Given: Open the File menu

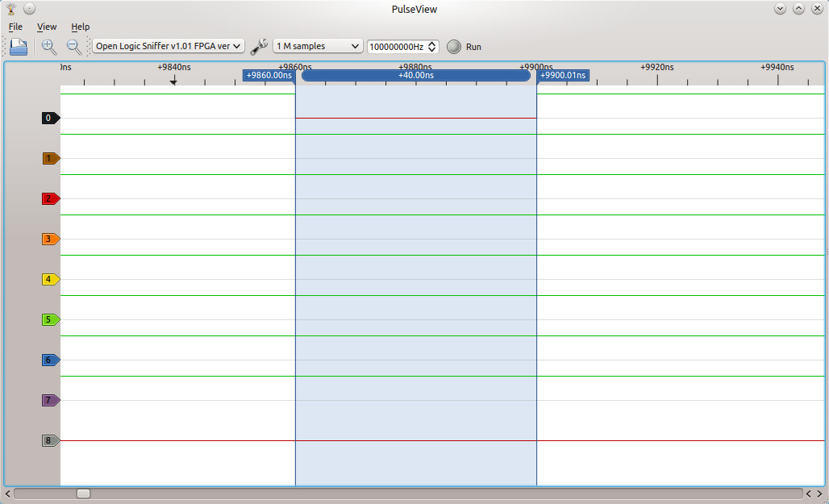Looking at the screenshot, I should [x=15, y=27].
